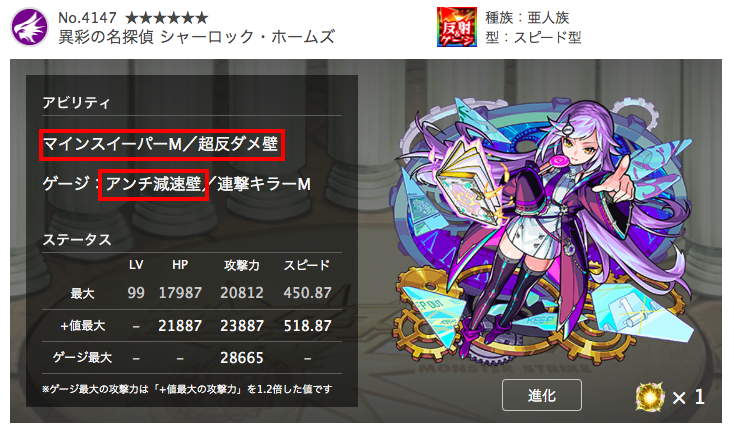The height and width of the screenshot is (432, 734).
Task: Click the 進化 button
Action: 542,395
